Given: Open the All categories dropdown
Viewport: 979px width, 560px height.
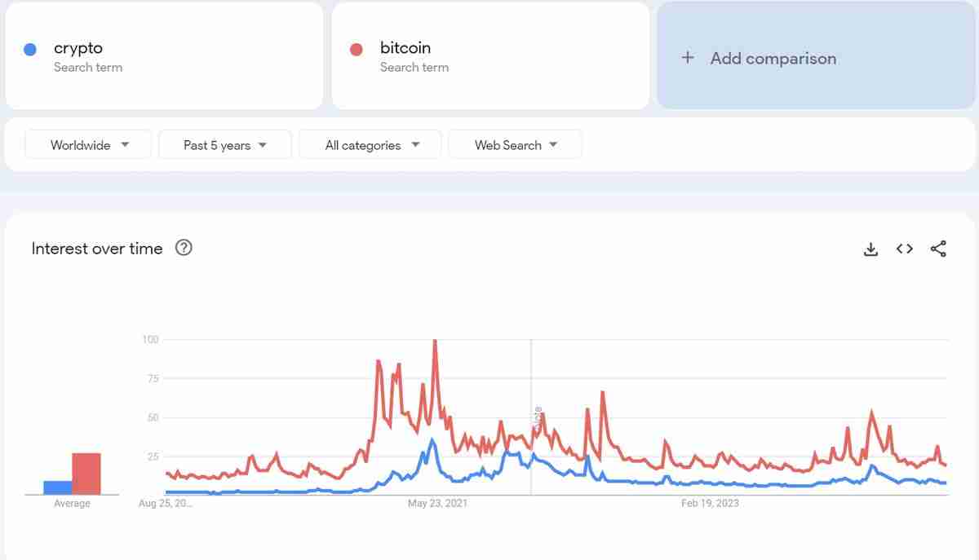Looking at the screenshot, I should [370, 145].
